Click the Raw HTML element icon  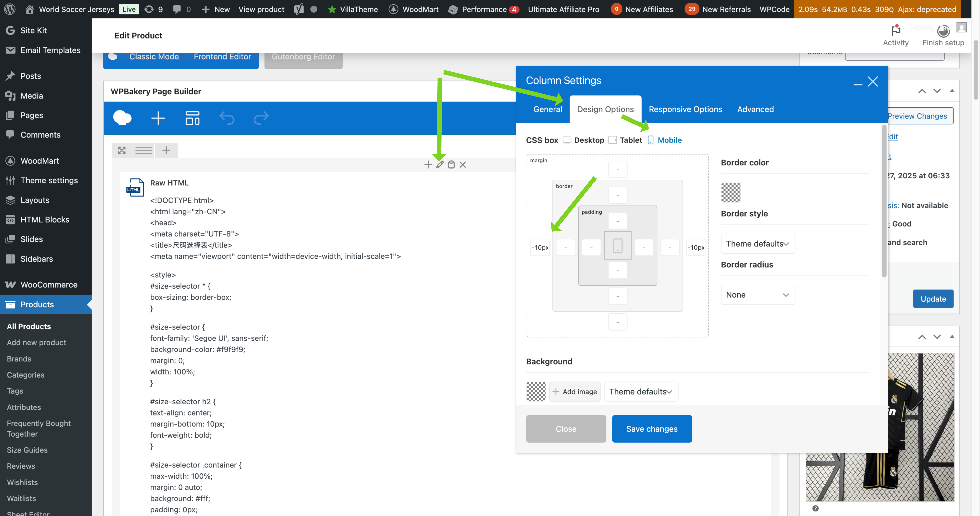(135, 188)
